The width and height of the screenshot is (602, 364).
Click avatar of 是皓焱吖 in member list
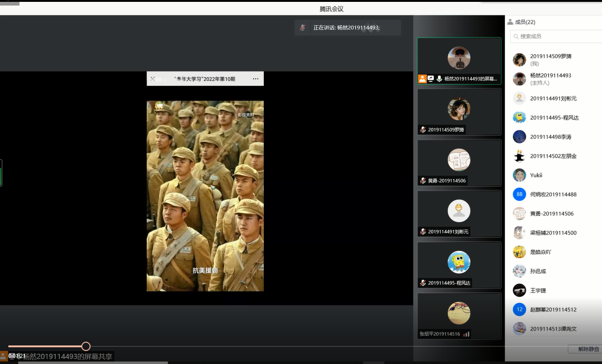click(519, 252)
